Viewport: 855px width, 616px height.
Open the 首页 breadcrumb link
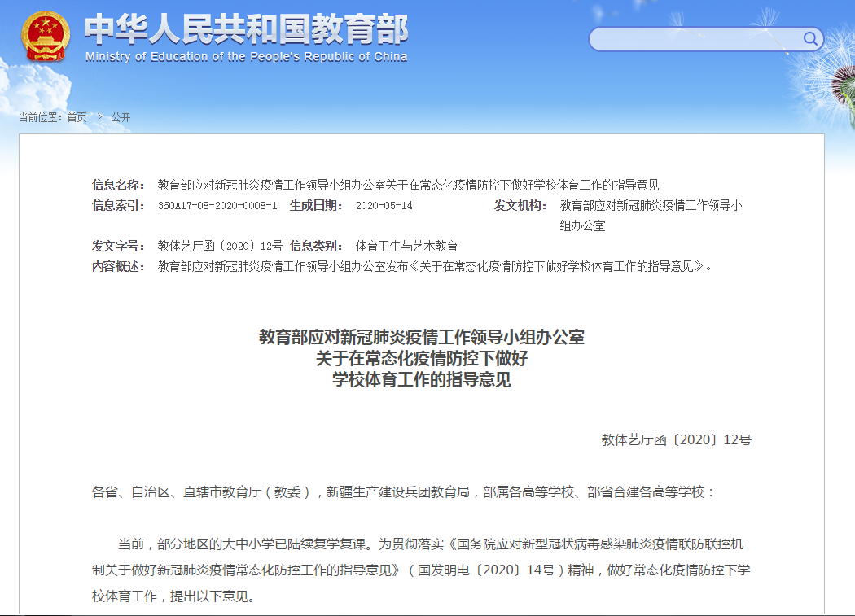pos(77,117)
